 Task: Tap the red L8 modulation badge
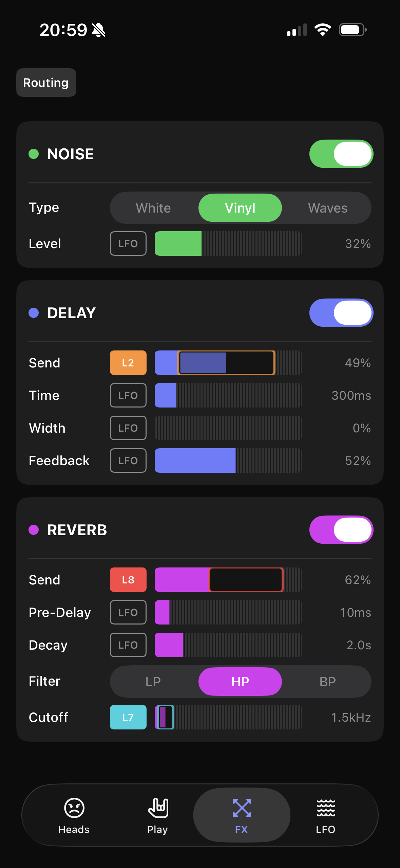click(128, 580)
